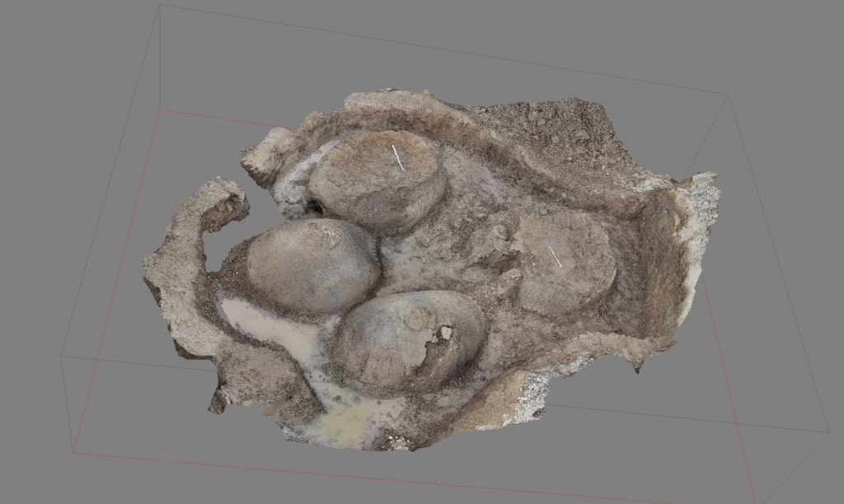The image size is (844, 504).
Task: Select the flat stone on the right
Action: [567, 264]
